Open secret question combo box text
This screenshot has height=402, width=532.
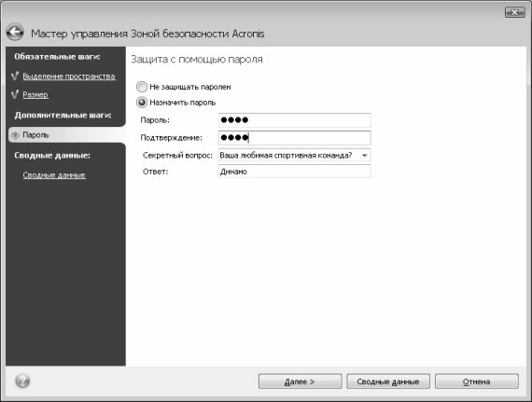point(295,156)
